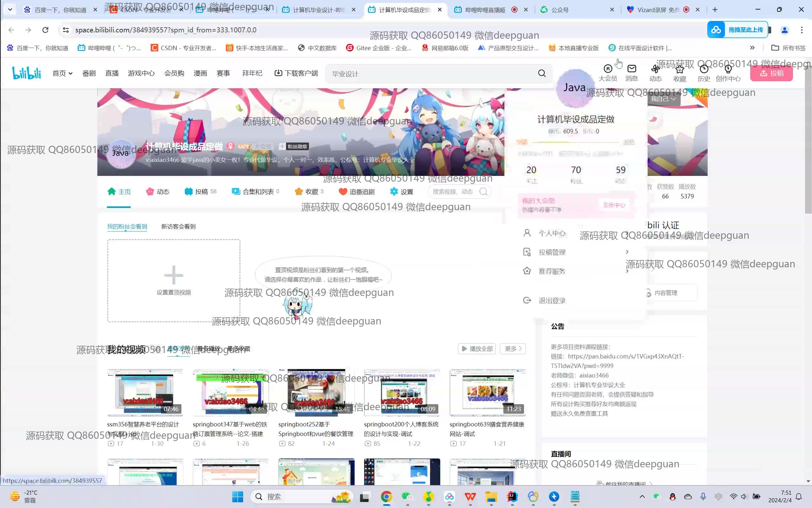Click 拖拽至此上传 extension button
The width and height of the screenshot is (812, 508).
[737, 30]
